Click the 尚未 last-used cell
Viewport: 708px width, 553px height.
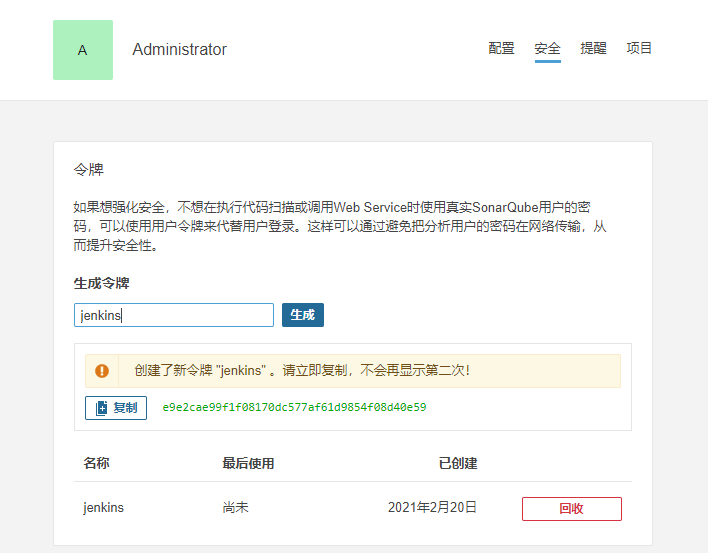point(235,507)
